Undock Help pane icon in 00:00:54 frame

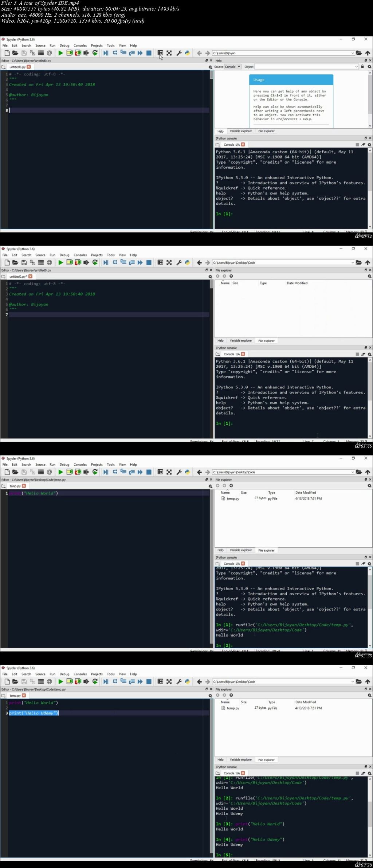[366, 60]
